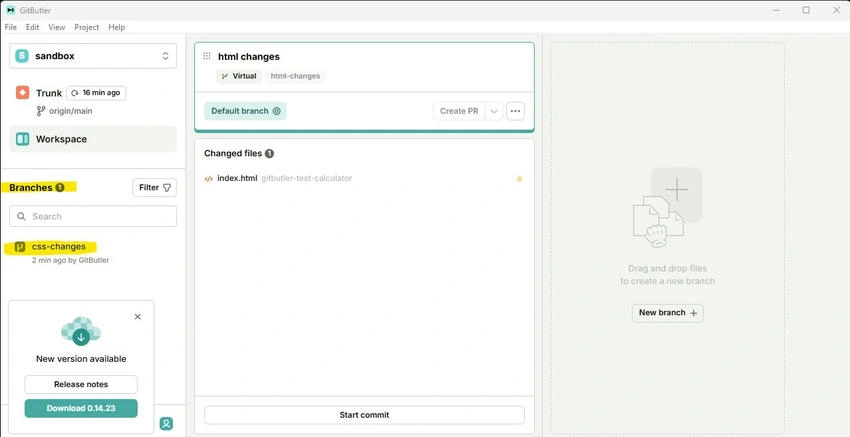
Task: Click the GitButler logo in title bar
Action: (x=11, y=10)
